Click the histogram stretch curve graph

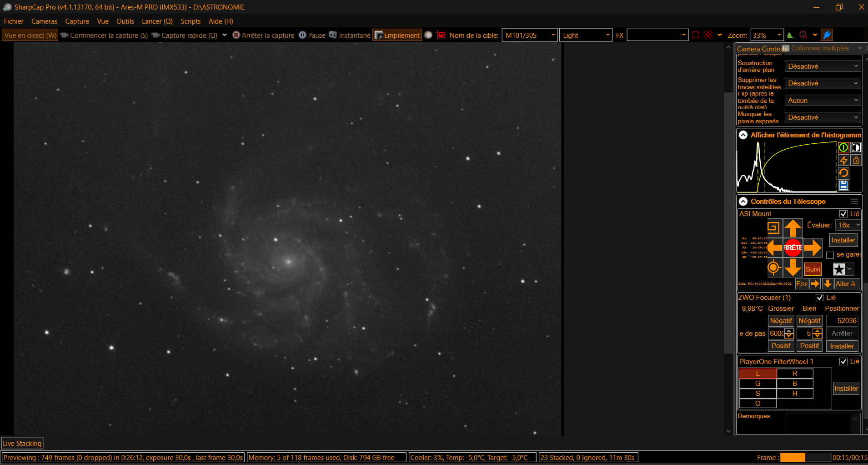point(787,167)
